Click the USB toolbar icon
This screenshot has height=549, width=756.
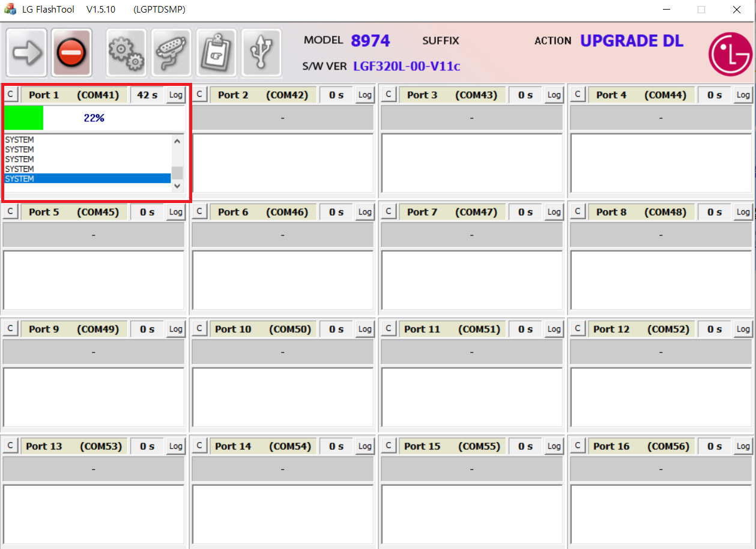click(261, 53)
